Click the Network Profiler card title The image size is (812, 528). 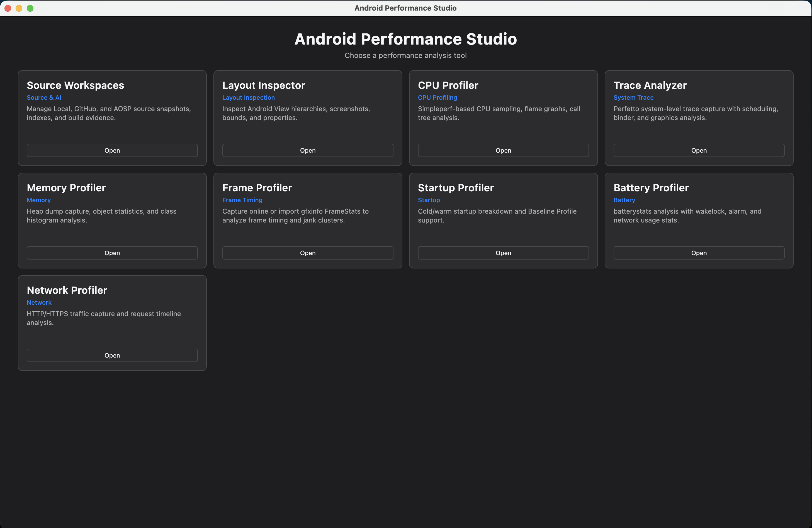[x=67, y=290]
